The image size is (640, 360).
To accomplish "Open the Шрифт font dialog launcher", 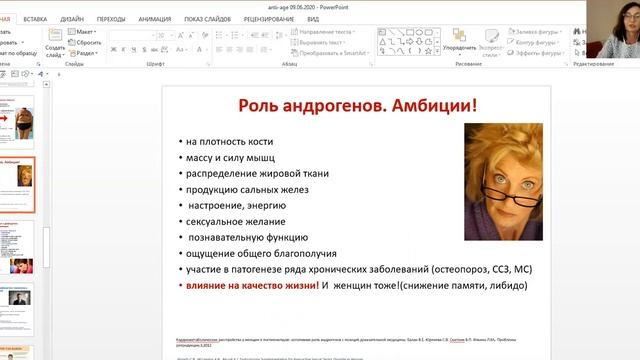I will point(207,64).
